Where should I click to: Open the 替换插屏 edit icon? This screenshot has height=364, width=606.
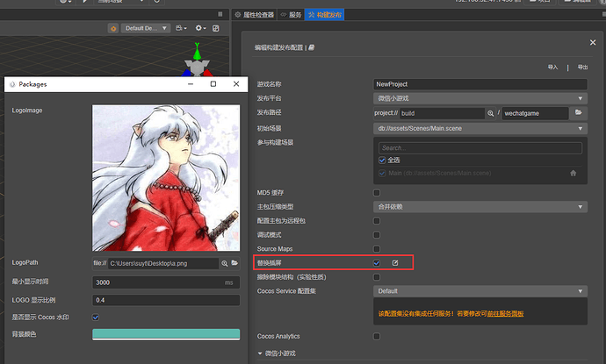[395, 263]
